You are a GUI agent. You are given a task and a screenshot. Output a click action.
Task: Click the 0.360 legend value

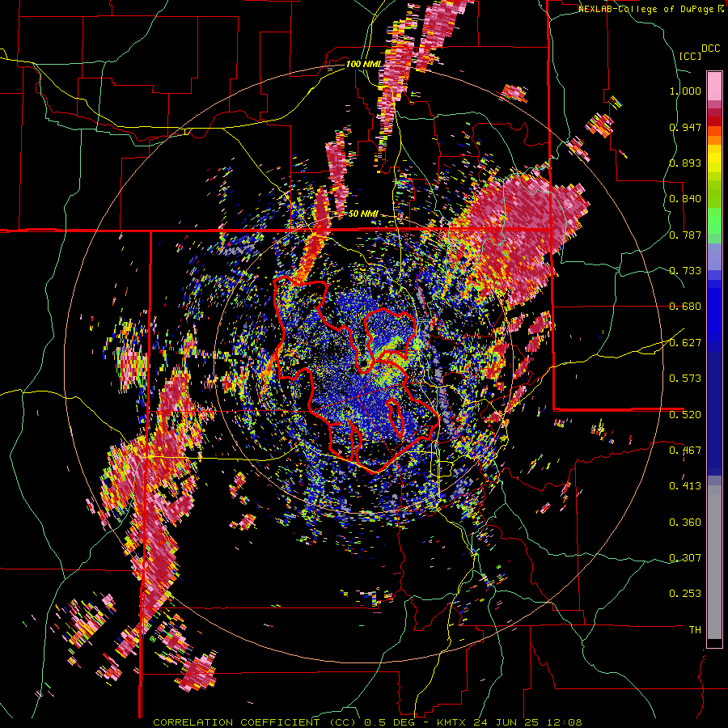click(685, 523)
